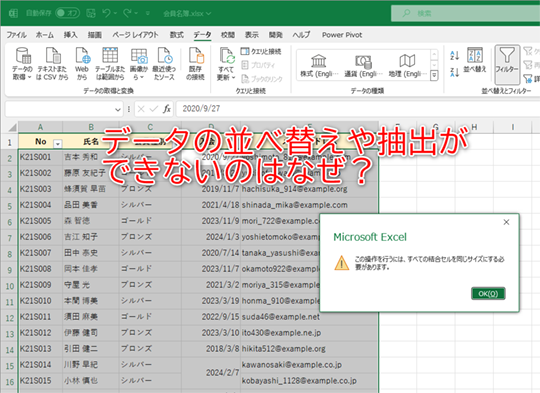Click the プロパティ button
540x393 pixels.
click(258, 65)
